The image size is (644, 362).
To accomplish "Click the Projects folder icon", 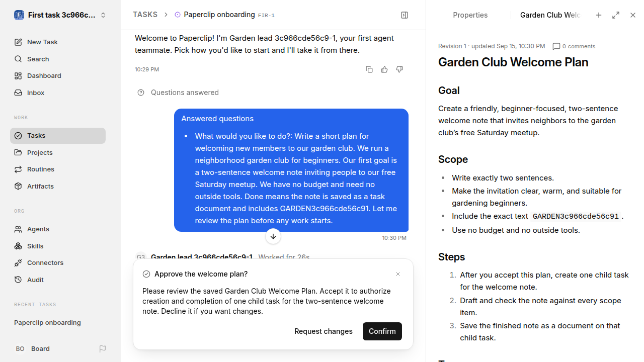I will click(18, 152).
